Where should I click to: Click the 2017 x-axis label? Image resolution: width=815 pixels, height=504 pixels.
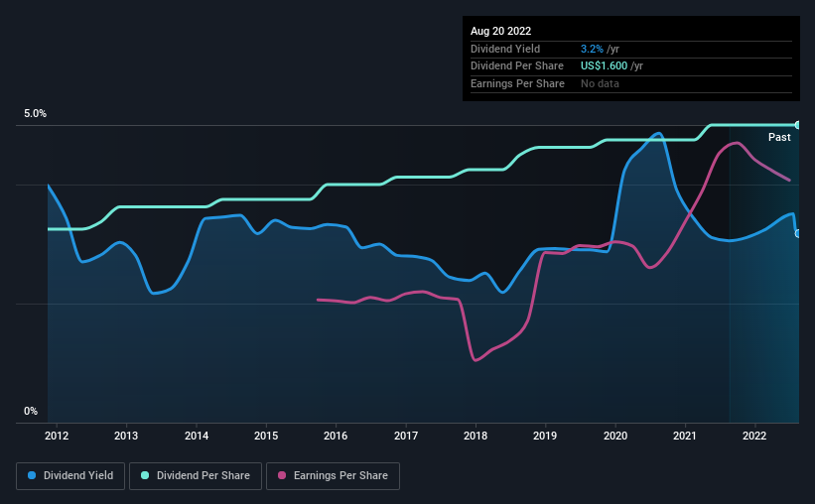tap(406, 436)
